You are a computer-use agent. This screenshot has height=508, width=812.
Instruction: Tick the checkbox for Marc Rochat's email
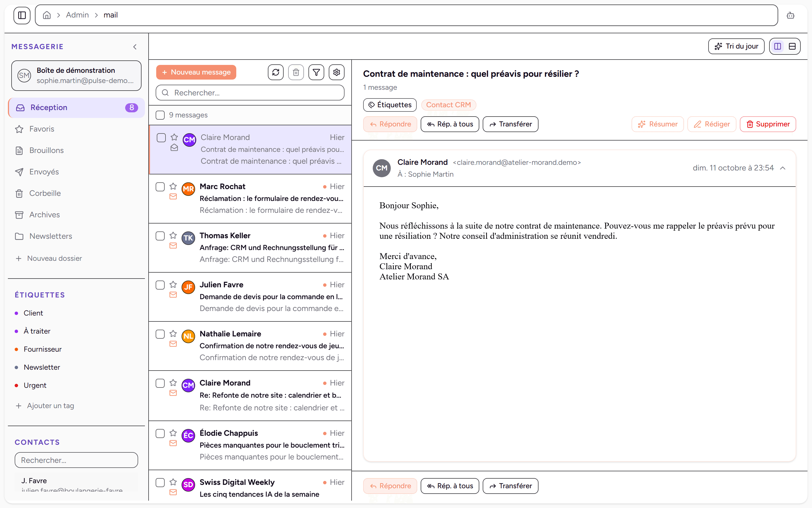[160, 187]
